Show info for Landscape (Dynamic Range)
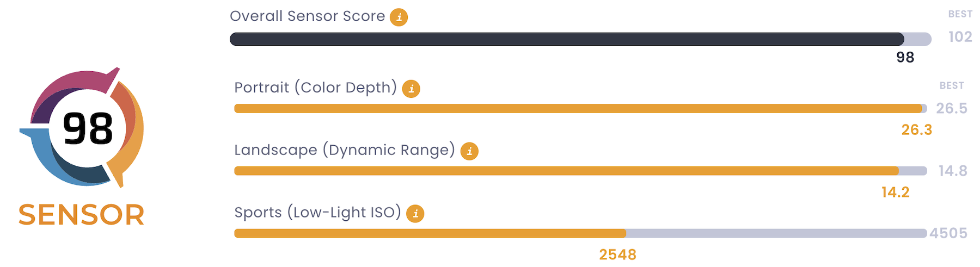This screenshot has height=267, width=980. (x=469, y=151)
